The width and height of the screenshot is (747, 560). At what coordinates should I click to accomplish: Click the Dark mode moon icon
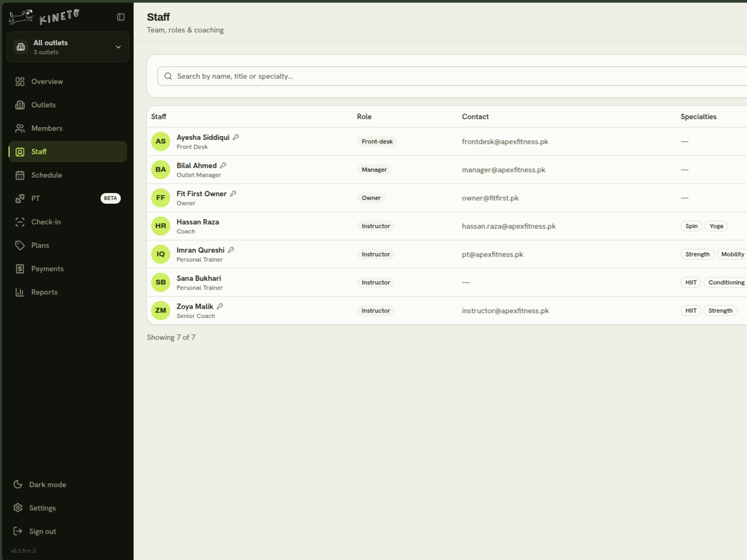18,484
